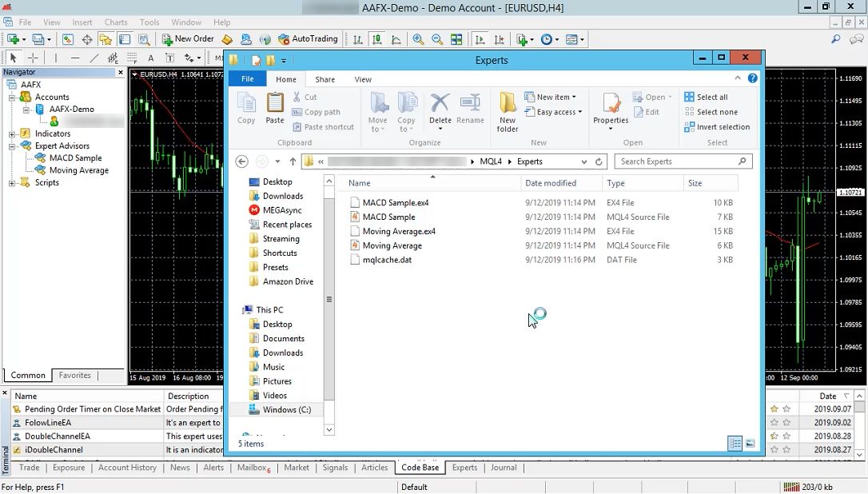This screenshot has width=868, height=494.
Task: Click the chart Zoom In magnifier icon
Action: click(x=418, y=38)
